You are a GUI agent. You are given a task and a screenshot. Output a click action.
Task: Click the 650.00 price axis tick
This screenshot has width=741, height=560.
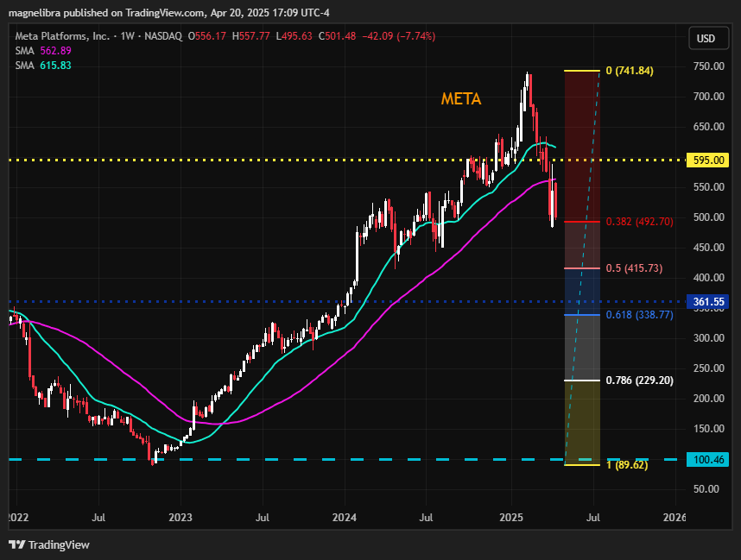[708, 127]
